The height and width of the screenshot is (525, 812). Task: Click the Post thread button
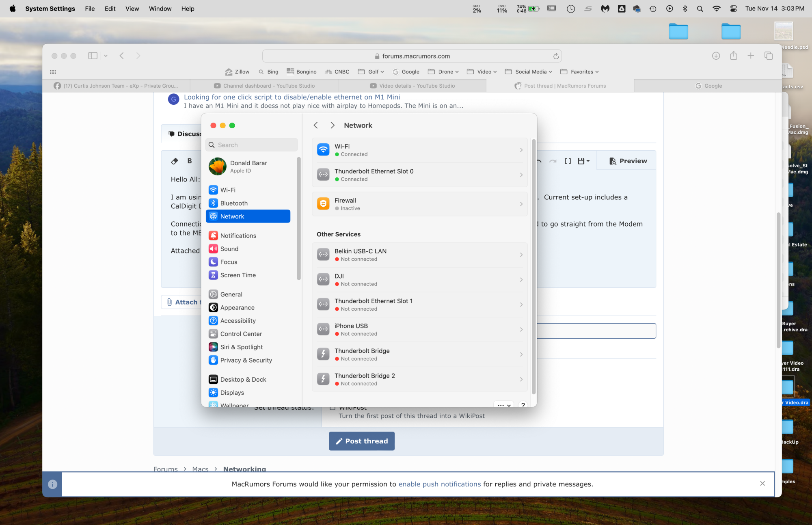361,441
